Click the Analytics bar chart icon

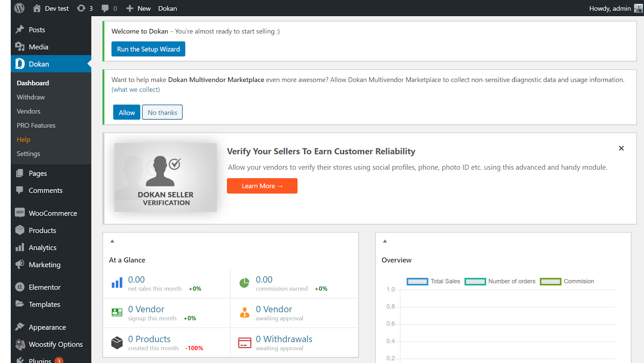[x=20, y=247]
